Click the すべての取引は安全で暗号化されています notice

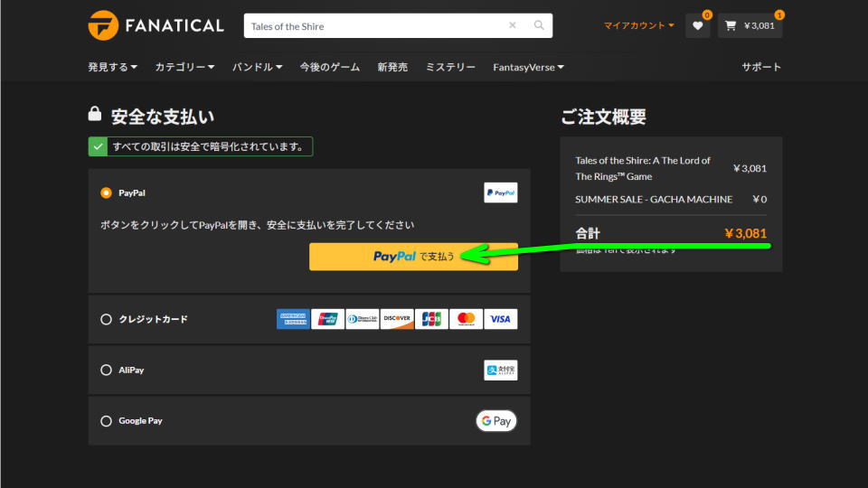tap(201, 146)
